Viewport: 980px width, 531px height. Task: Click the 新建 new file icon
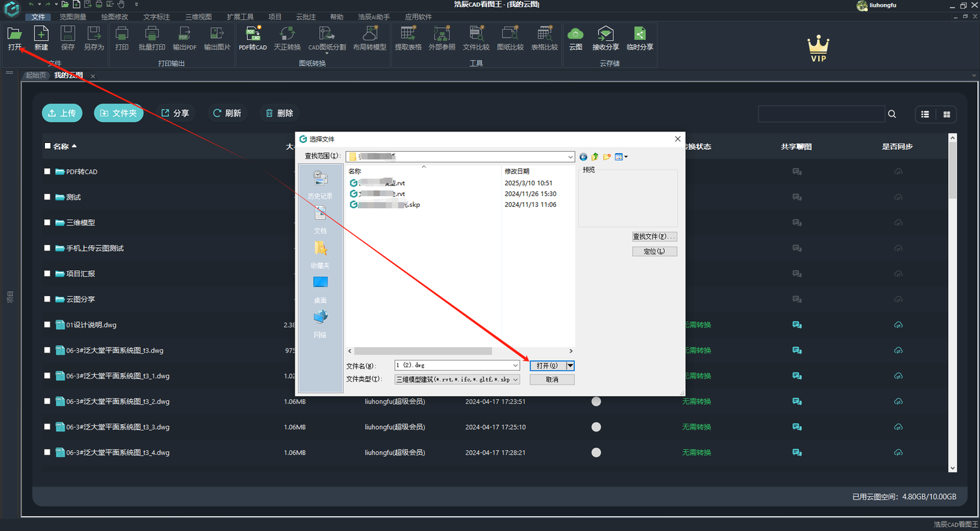pyautogui.click(x=41, y=38)
